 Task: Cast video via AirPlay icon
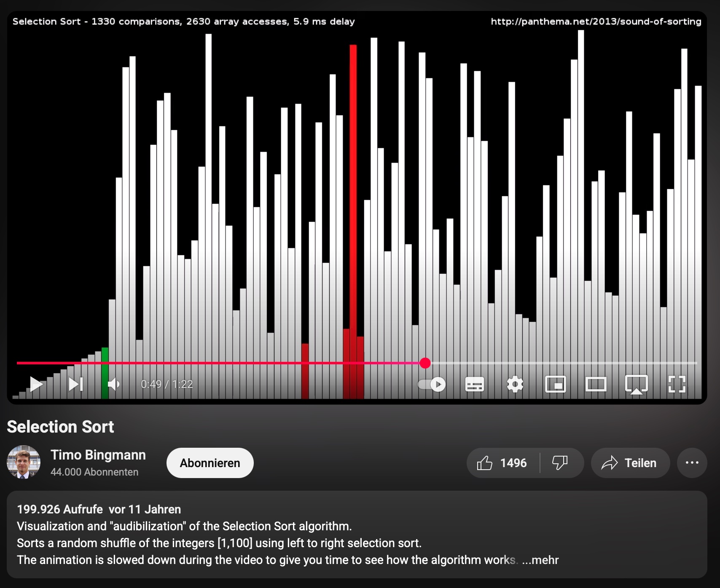636,384
